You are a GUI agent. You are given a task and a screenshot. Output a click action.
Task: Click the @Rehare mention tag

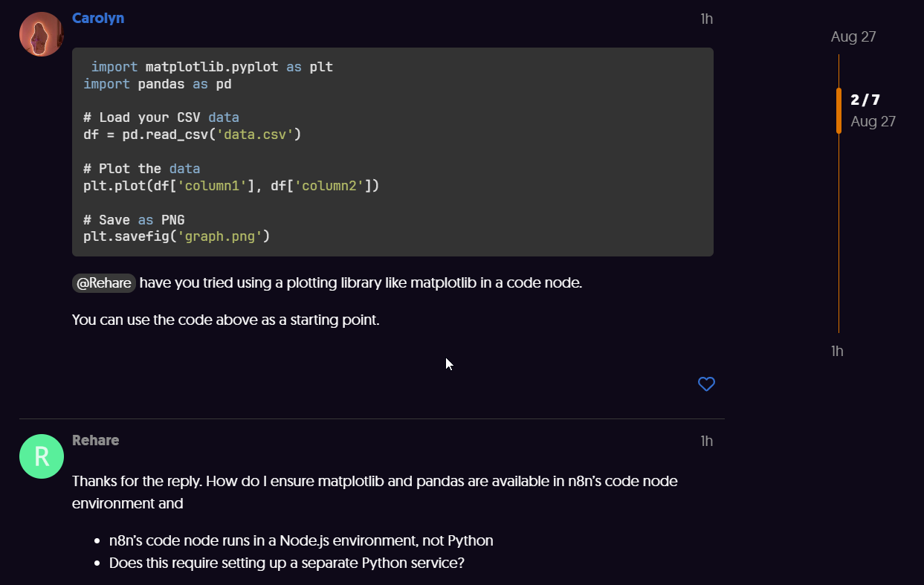coord(104,283)
